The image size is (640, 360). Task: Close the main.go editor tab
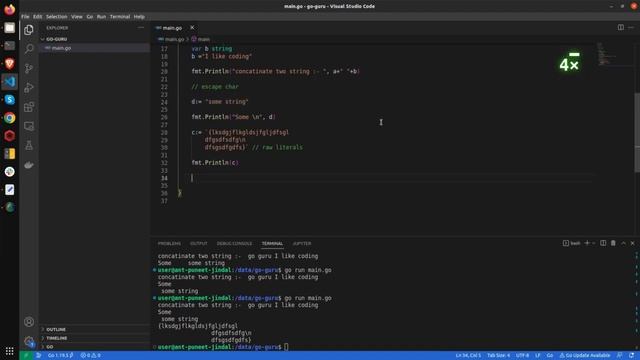[192, 28]
